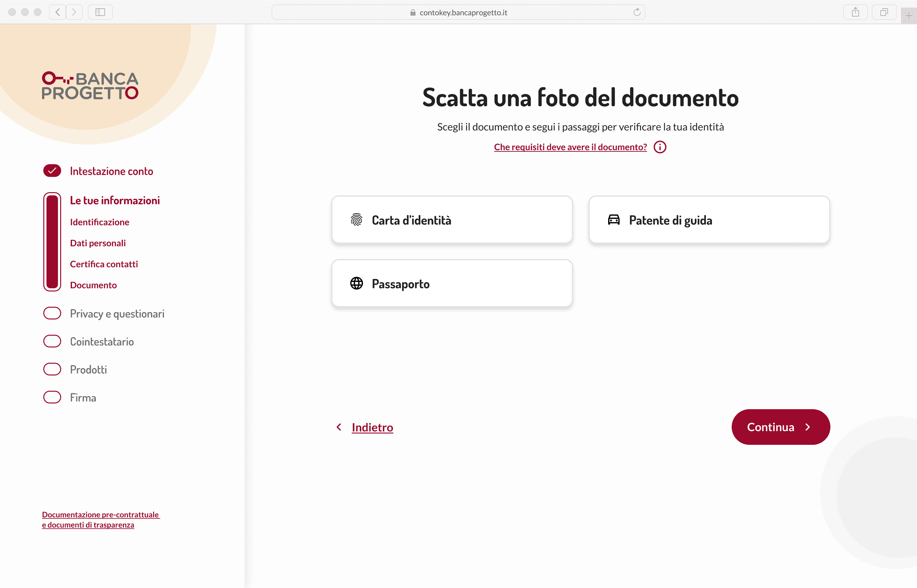Viewport: 917px width, 588px height.
Task: Click the fingerprint icon on Carta d'identità
Action: 357,220
